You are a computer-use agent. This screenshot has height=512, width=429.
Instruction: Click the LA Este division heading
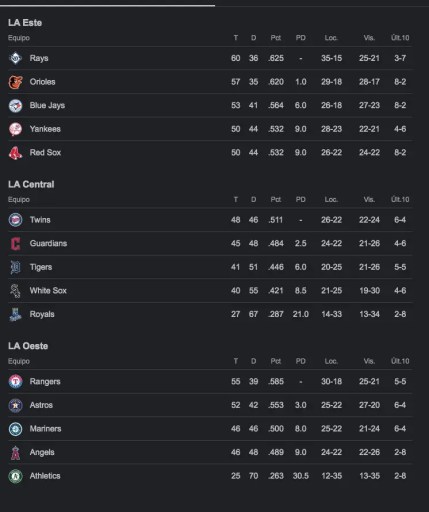pyautogui.click(x=25, y=23)
